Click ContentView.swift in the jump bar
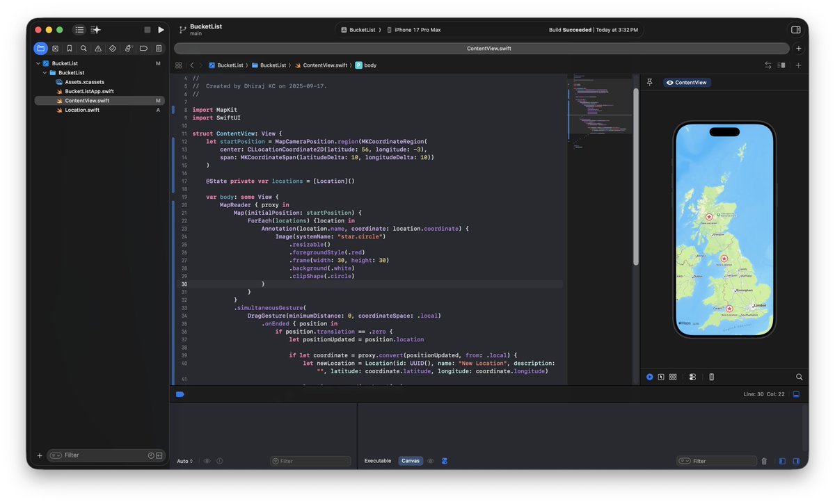Viewport: 835px width, 504px height. click(321, 65)
